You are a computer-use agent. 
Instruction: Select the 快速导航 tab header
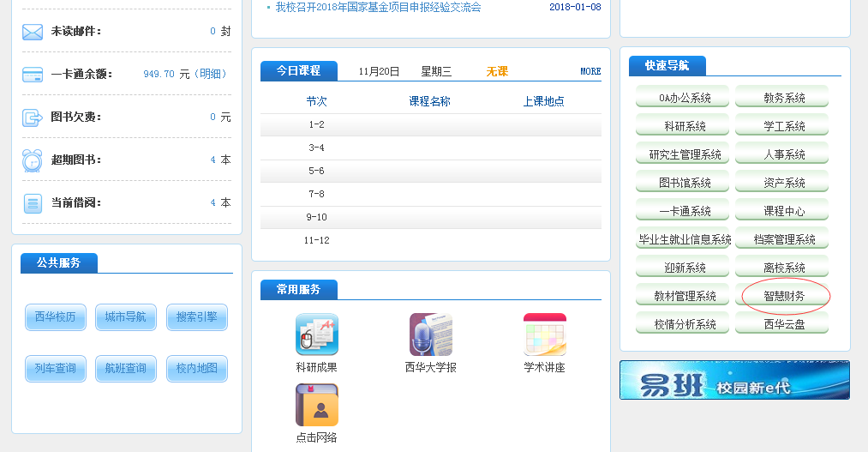pos(667,65)
